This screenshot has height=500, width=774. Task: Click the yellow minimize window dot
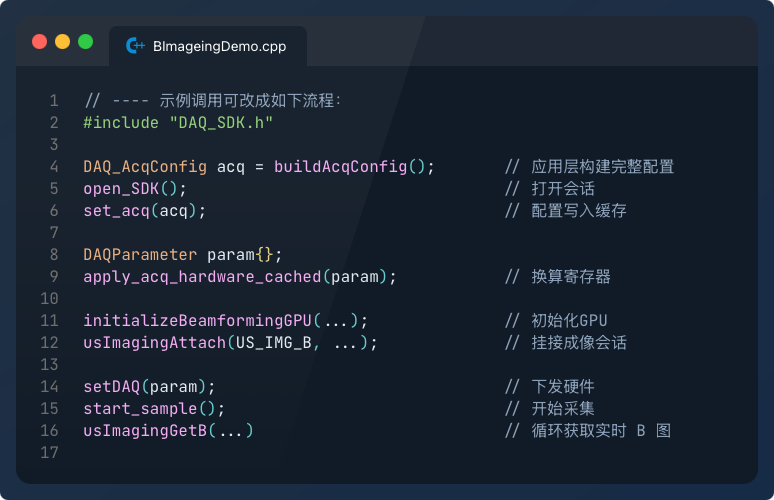(63, 41)
